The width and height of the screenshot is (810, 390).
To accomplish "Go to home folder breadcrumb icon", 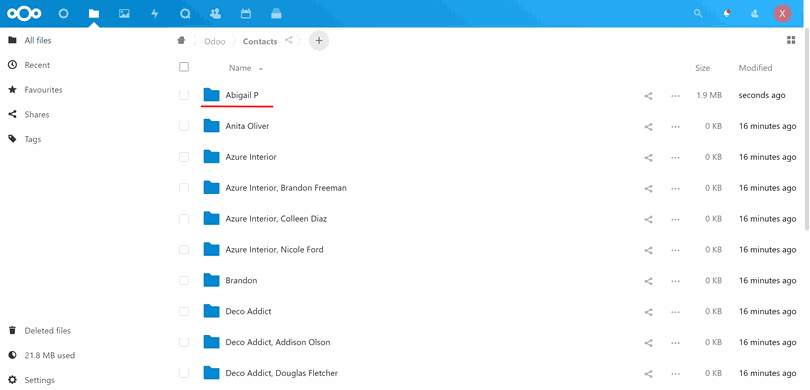I will tap(181, 40).
